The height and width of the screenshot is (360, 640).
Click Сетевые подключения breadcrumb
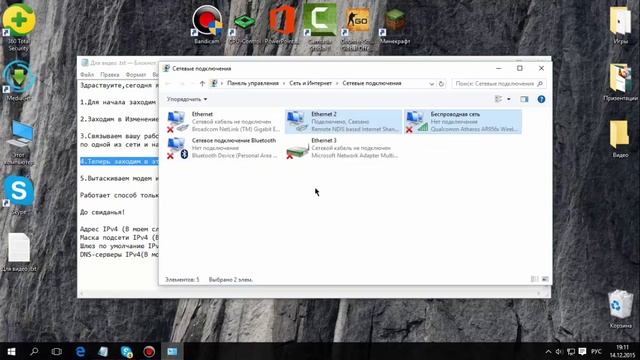coord(372,83)
